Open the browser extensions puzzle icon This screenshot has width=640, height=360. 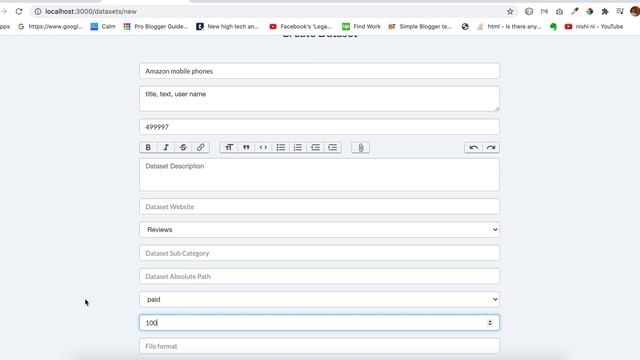coord(605,11)
